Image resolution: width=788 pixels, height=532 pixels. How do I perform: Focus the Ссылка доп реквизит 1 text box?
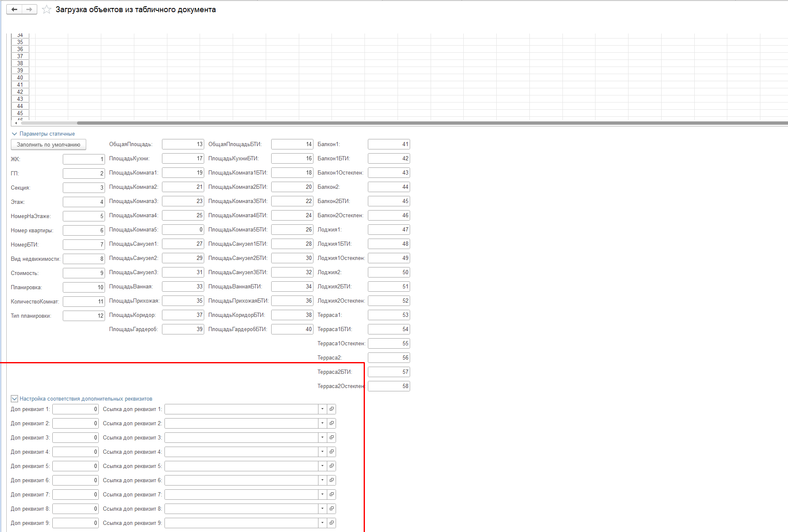[241, 409]
